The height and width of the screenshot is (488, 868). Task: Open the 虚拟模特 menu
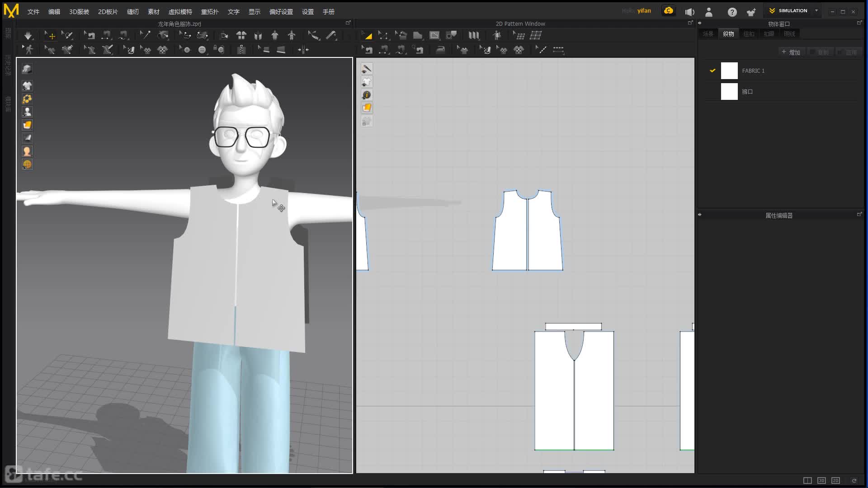tap(180, 12)
